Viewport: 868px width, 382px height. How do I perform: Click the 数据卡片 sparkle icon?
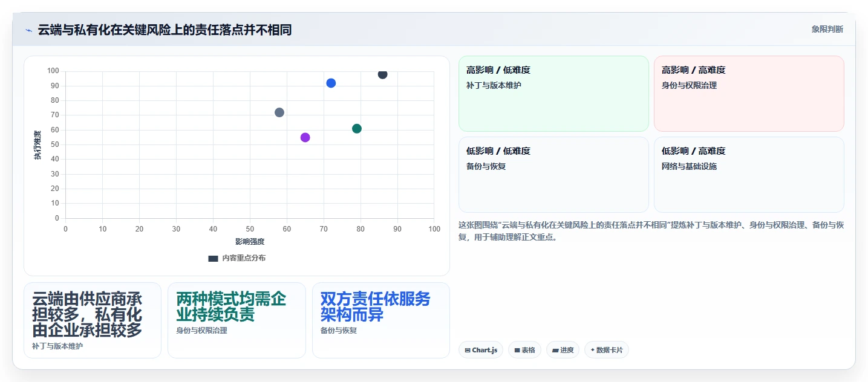tap(593, 350)
